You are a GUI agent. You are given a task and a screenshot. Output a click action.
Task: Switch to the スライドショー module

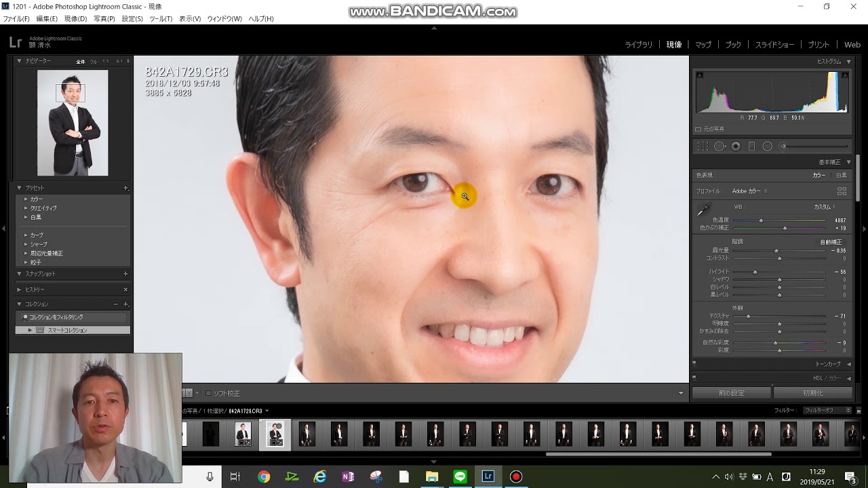pyautogui.click(x=774, y=45)
